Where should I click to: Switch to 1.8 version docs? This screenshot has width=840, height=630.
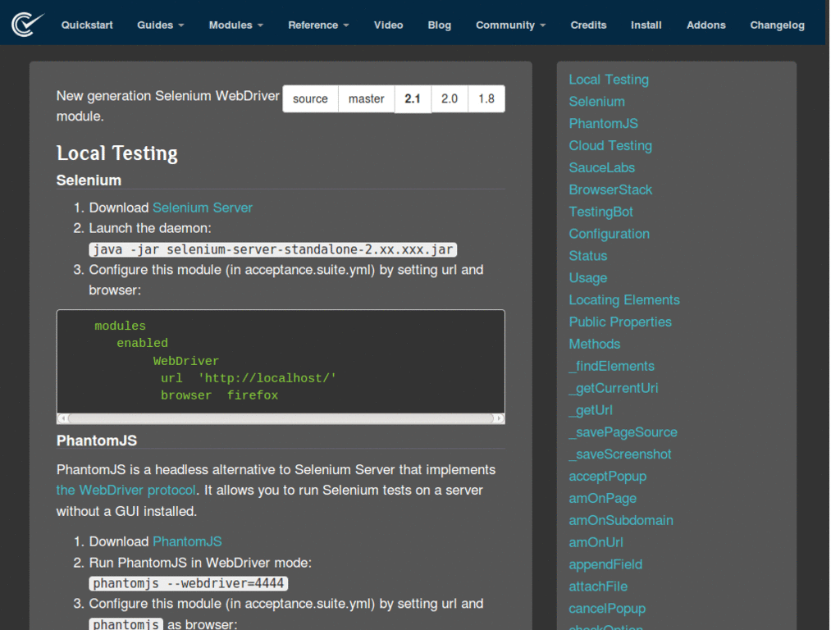[x=486, y=98]
